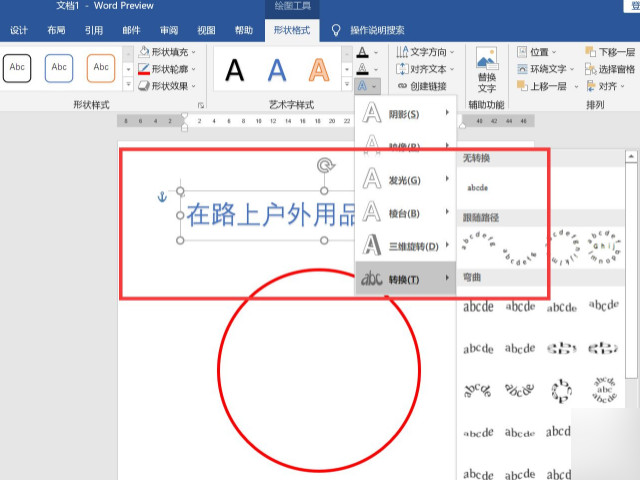Click the anchor icon beside the text box
This screenshot has height=480, width=640.
pos(162,197)
